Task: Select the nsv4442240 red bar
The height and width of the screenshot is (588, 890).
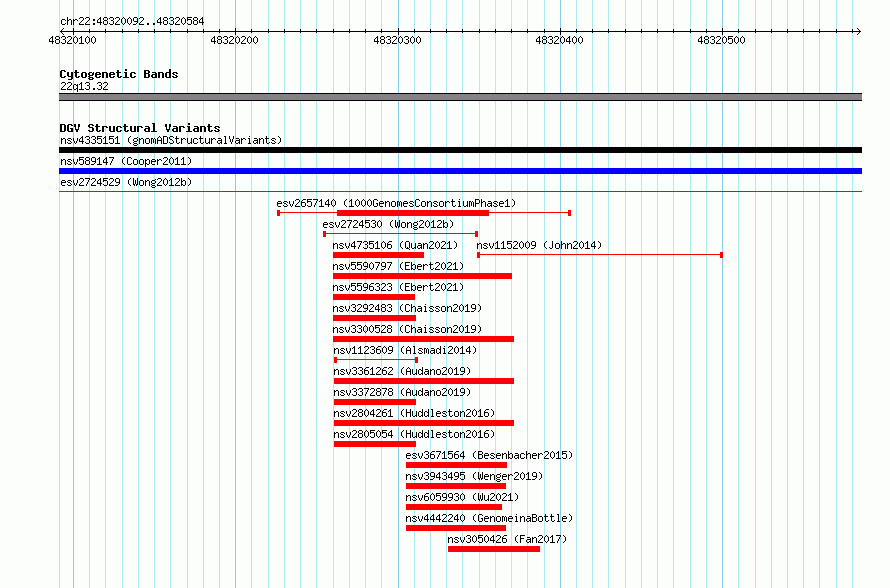Action: (x=456, y=528)
